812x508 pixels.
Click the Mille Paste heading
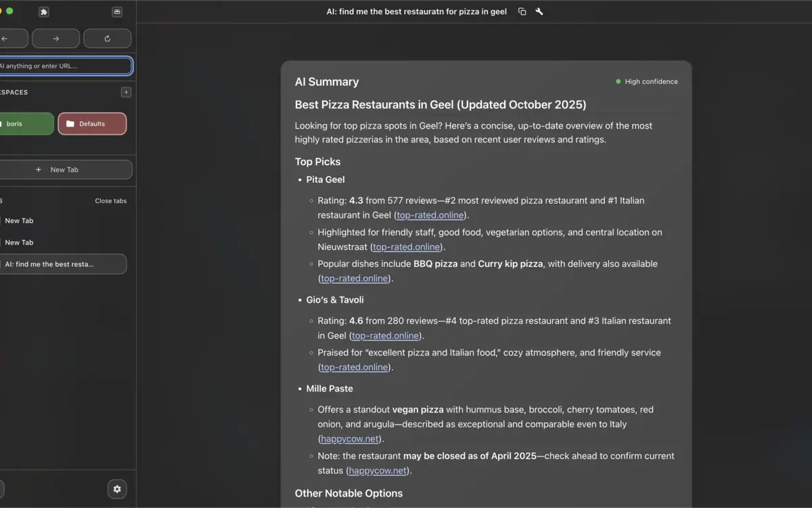click(x=330, y=389)
